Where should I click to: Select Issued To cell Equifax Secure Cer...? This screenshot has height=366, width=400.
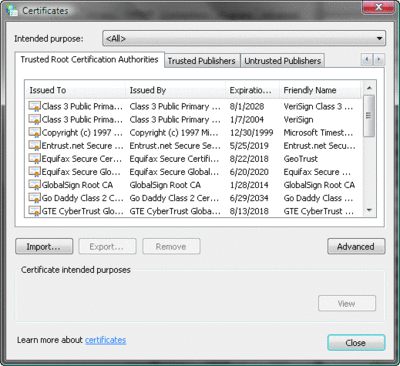(82, 159)
